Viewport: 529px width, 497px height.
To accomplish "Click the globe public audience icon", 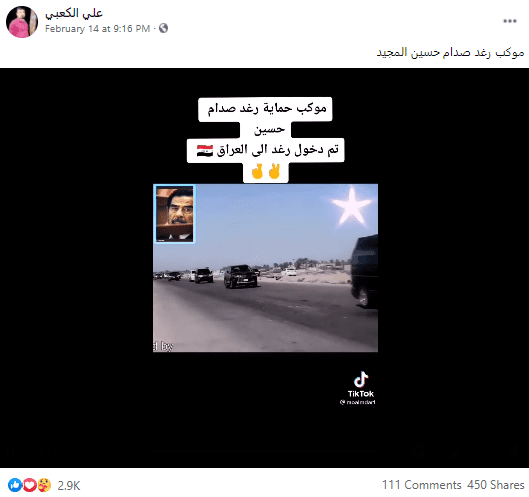I will click(x=163, y=28).
